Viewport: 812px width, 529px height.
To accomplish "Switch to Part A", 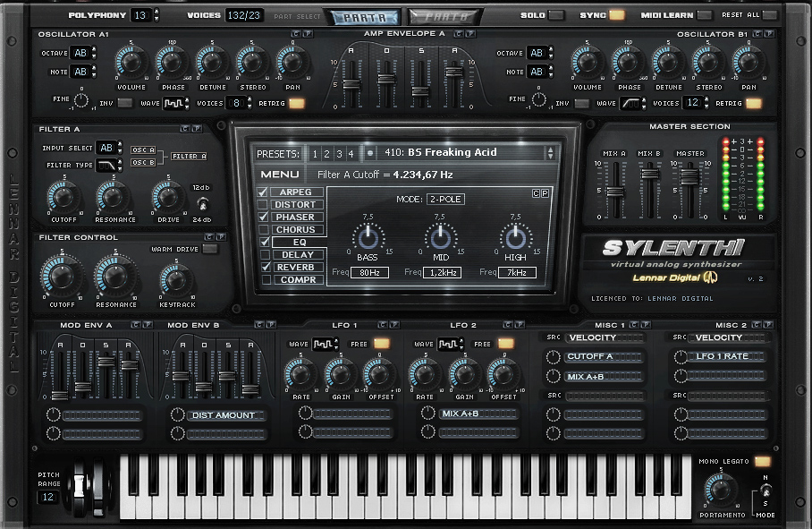I will click(365, 17).
